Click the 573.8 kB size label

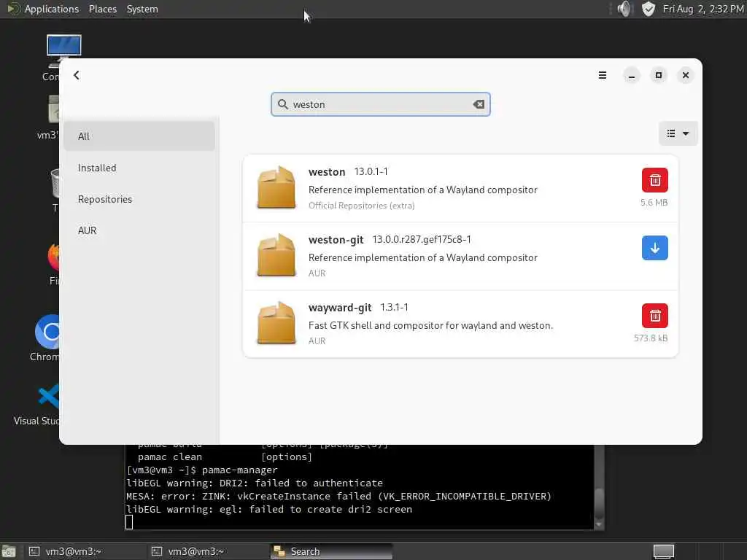tap(650, 338)
